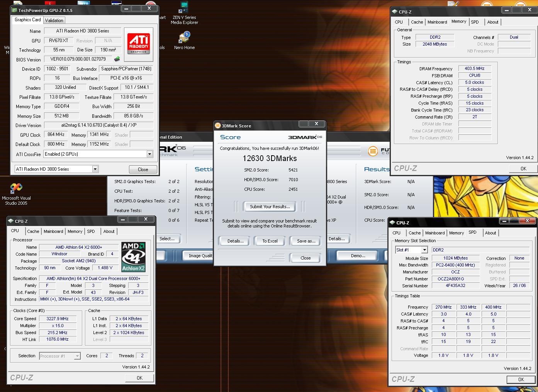This screenshot has width=538, height=392.
Task: Click CAS# Latency 5.0 clocks value
Action: click(475, 82)
